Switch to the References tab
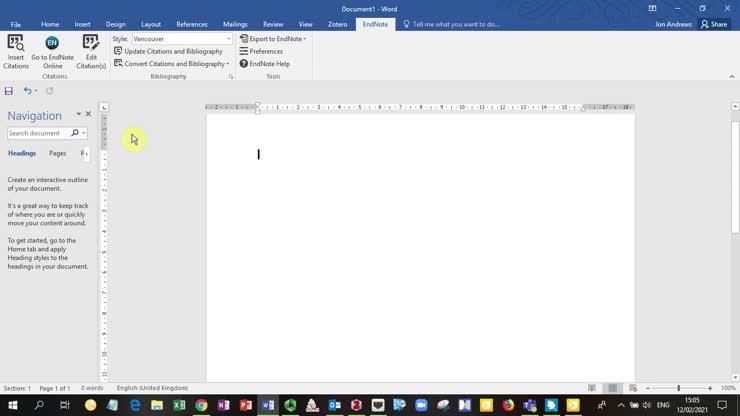Image resolution: width=740 pixels, height=416 pixels. click(192, 24)
